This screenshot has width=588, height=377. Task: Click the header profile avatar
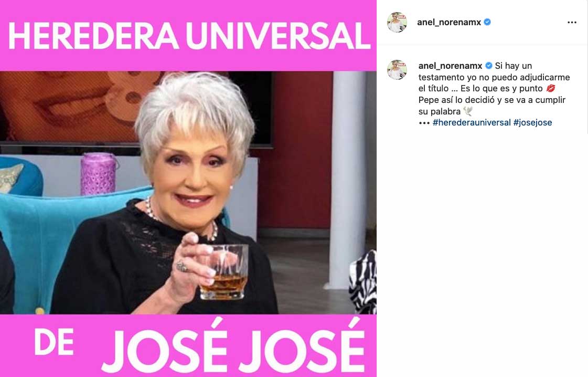click(x=397, y=22)
